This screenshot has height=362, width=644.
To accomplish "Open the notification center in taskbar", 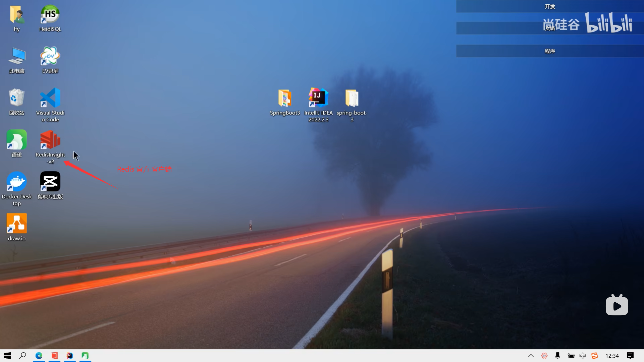I will pyautogui.click(x=630, y=356).
